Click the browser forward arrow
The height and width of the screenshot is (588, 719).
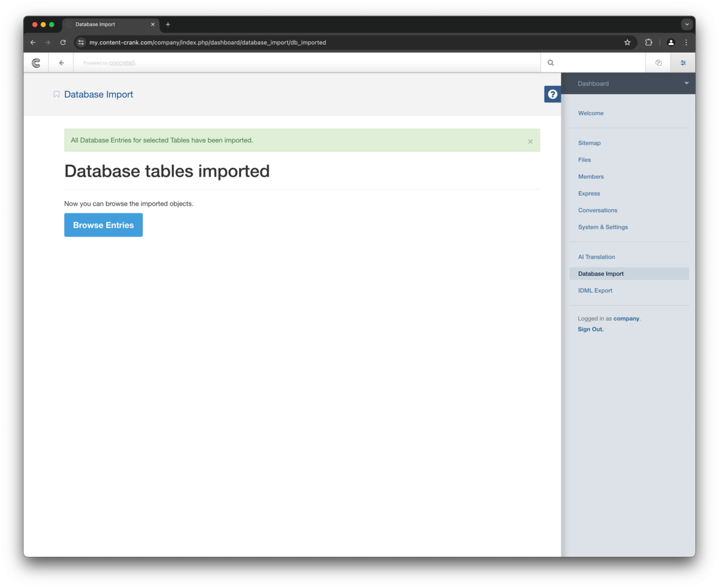tap(48, 43)
